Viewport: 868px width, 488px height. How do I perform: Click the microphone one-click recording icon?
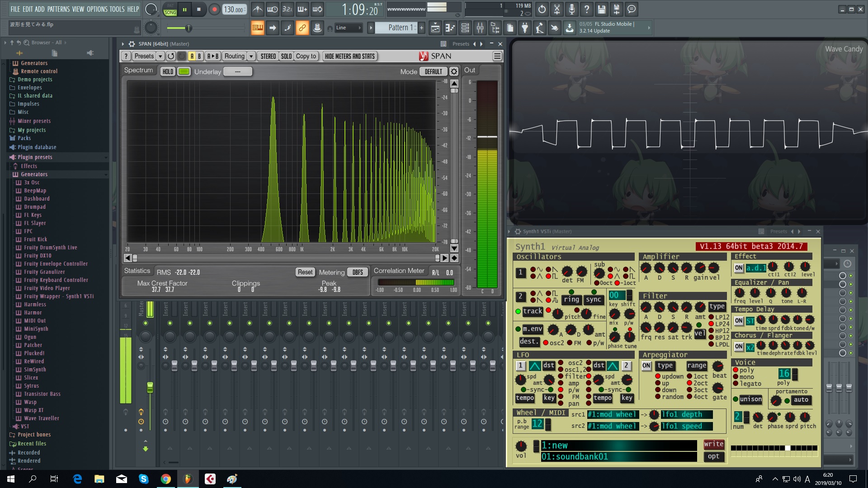click(572, 9)
